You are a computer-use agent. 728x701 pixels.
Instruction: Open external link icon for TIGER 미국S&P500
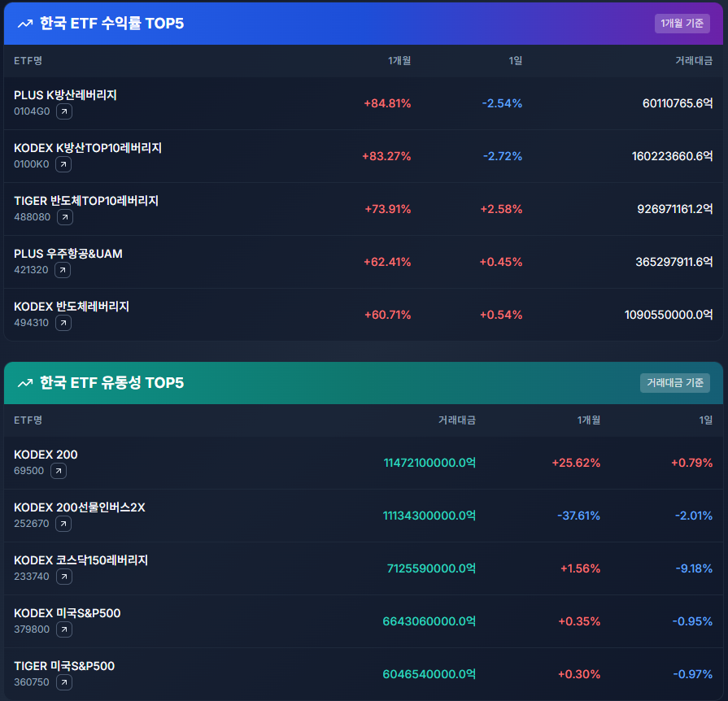click(x=63, y=682)
